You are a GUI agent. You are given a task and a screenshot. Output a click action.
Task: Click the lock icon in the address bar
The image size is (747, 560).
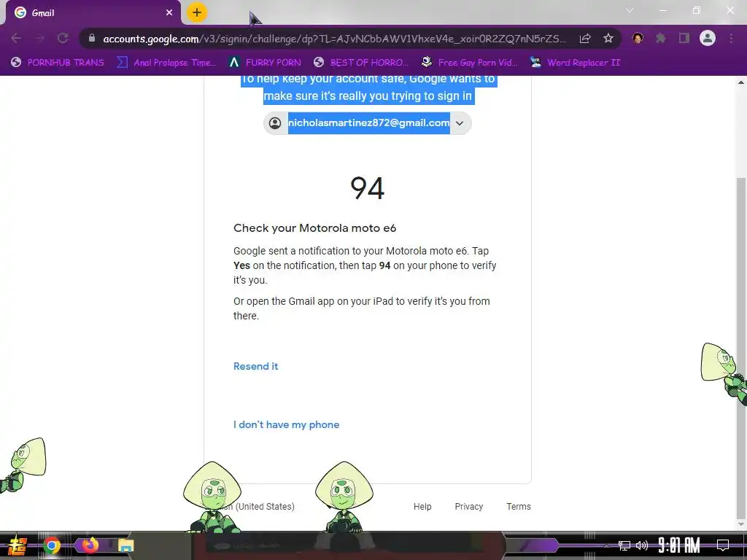(x=92, y=38)
